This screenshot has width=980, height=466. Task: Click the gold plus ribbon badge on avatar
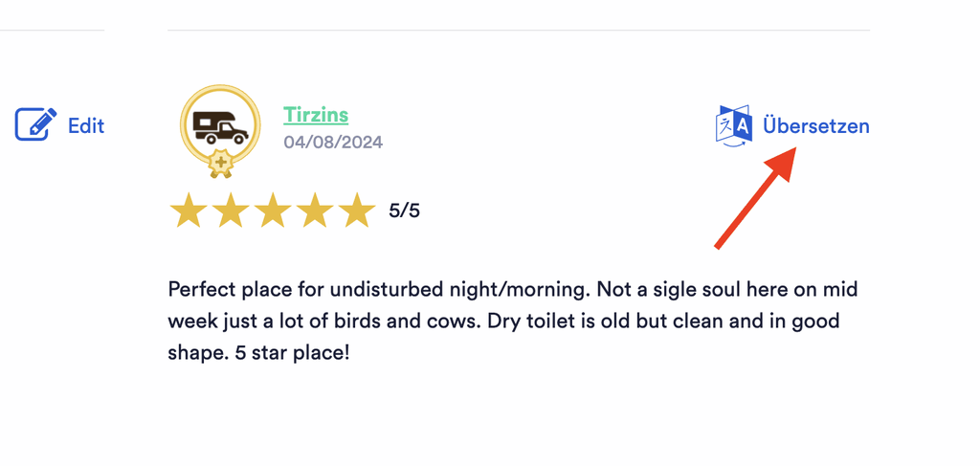pos(220,164)
